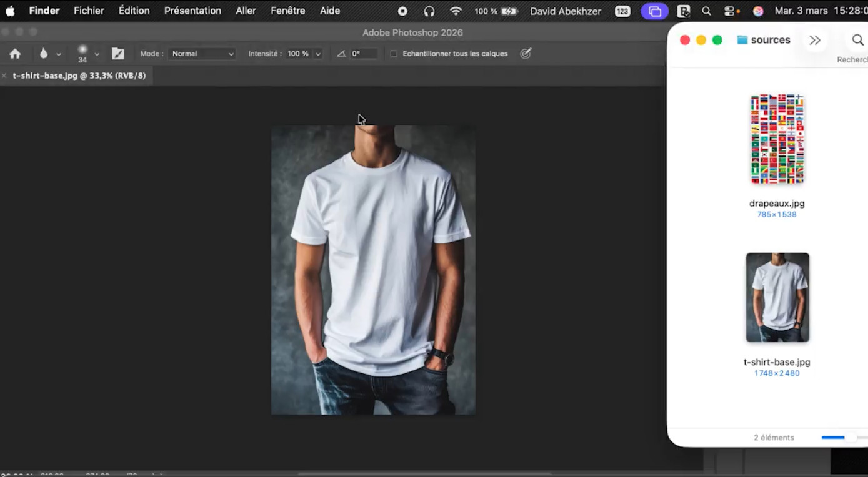
Task: Click the Finder window search icon
Action: point(857,40)
